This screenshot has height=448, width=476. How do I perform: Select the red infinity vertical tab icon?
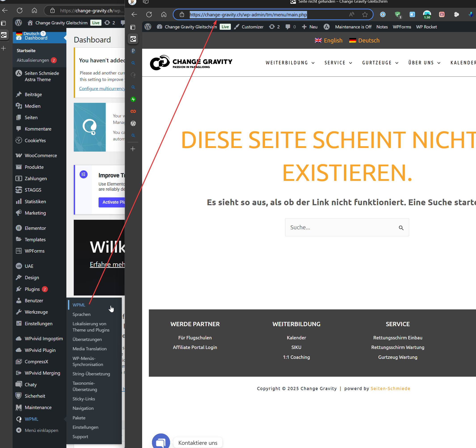[133, 111]
